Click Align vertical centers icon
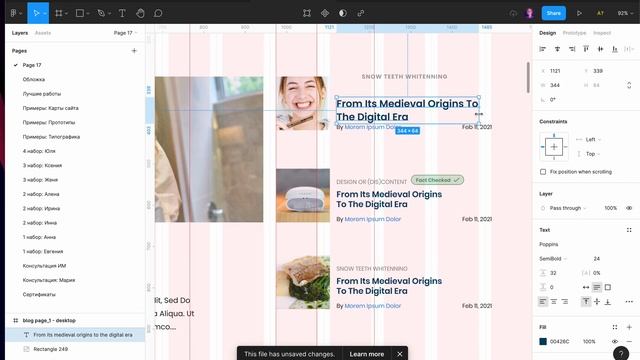The height and width of the screenshot is (360, 640). [600, 49]
